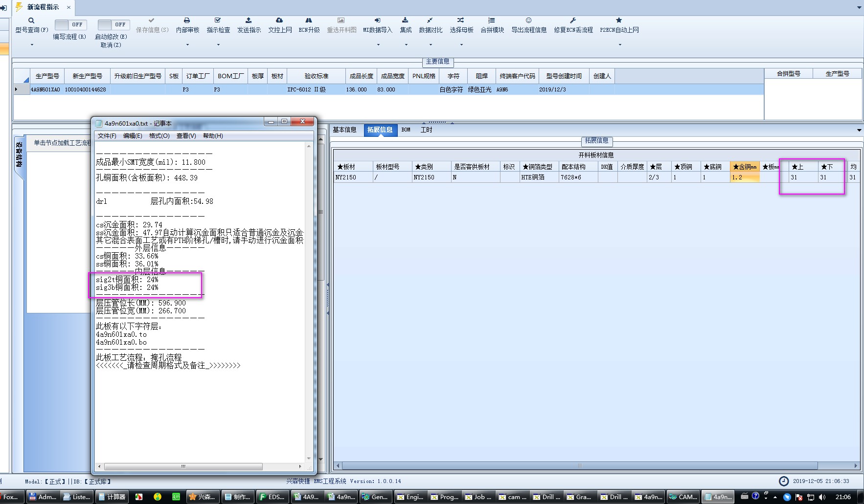Click the 内部审核 printer icon
Viewport: 864px width, 504px height.
(x=187, y=21)
